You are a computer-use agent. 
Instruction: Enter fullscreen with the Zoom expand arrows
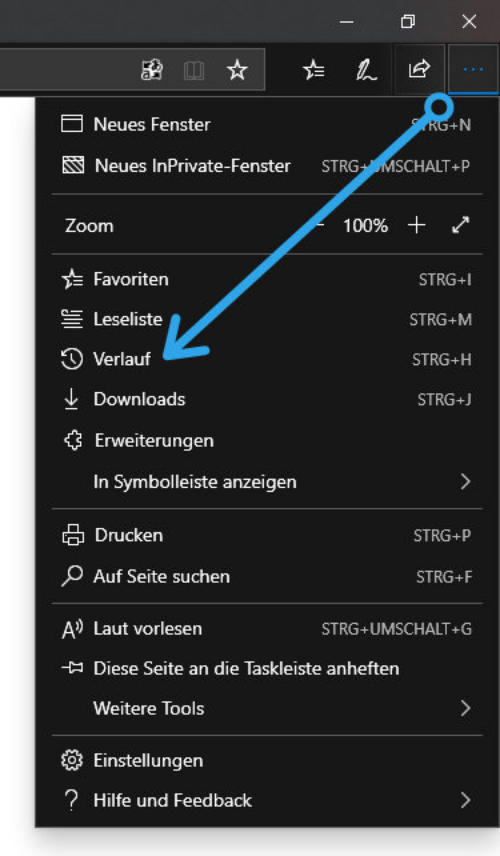click(461, 225)
